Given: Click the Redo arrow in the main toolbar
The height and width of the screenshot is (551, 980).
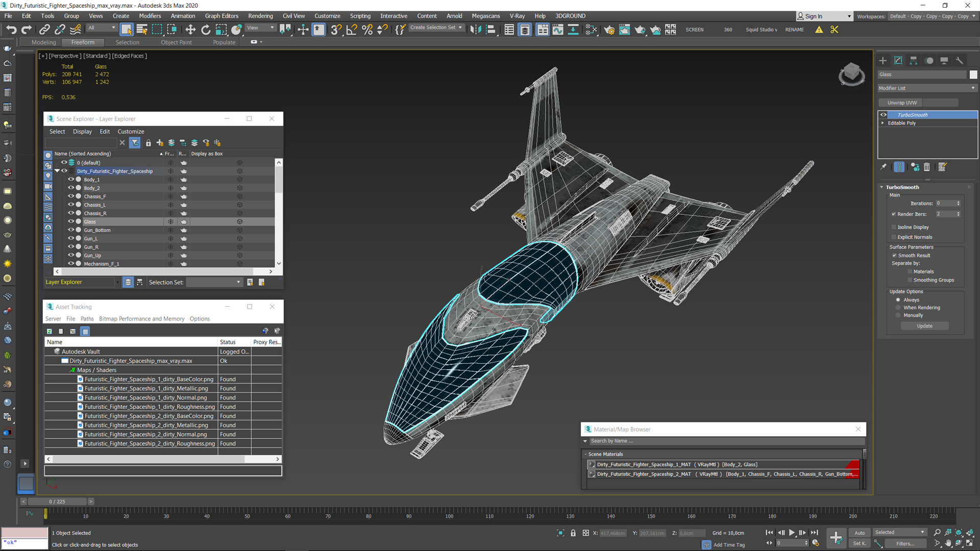Looking at the screenshot, I should click(27, 30).
